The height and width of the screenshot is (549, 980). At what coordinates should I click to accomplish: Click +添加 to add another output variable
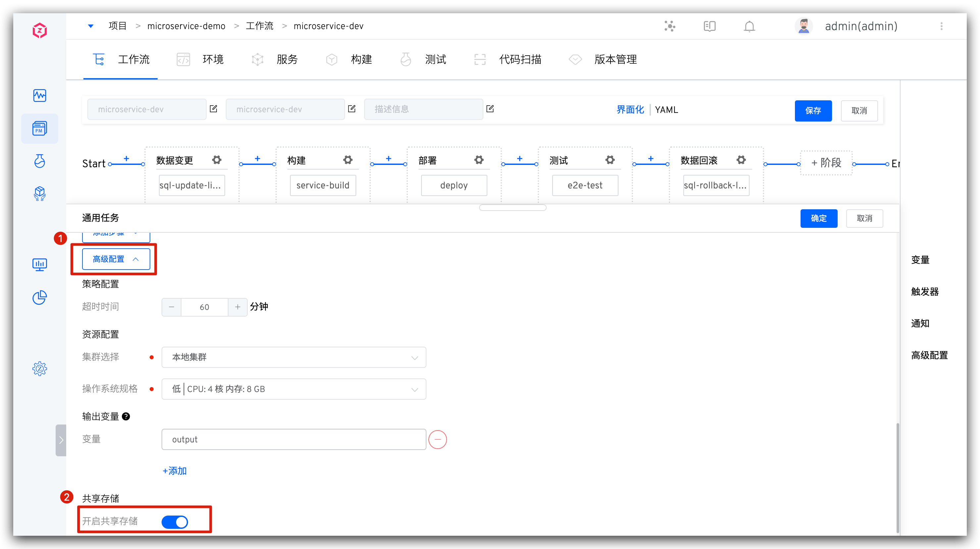click(x=174, y=471)
